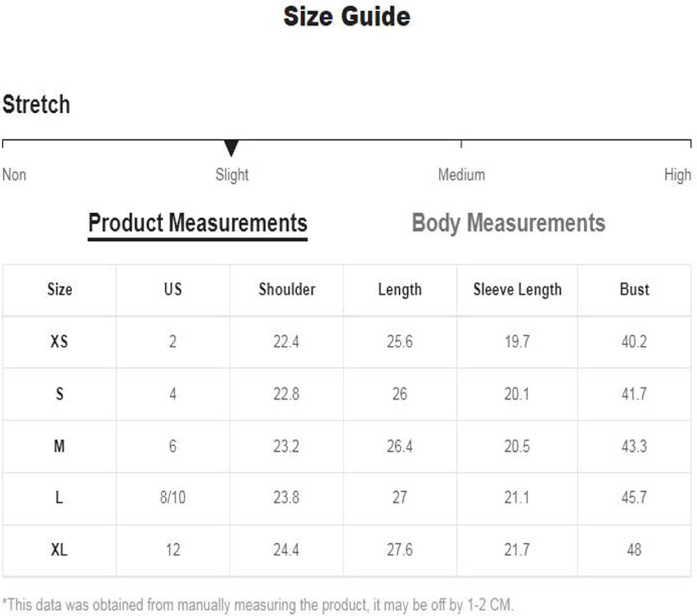This screenshot has height=616, width=697.
Task: Click the Slight stretch label
Action: [232, 175]
